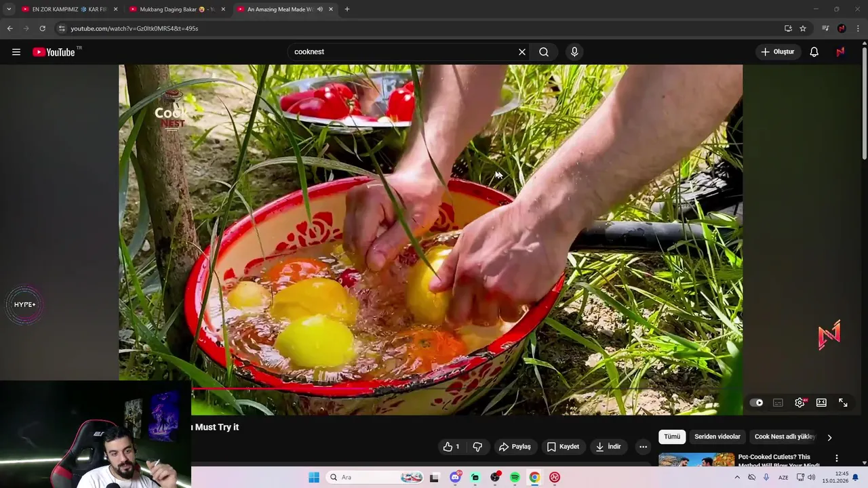Screen dimensions: 868x488
Task: Select the Tümü filter chip
Action: [672, 437]
